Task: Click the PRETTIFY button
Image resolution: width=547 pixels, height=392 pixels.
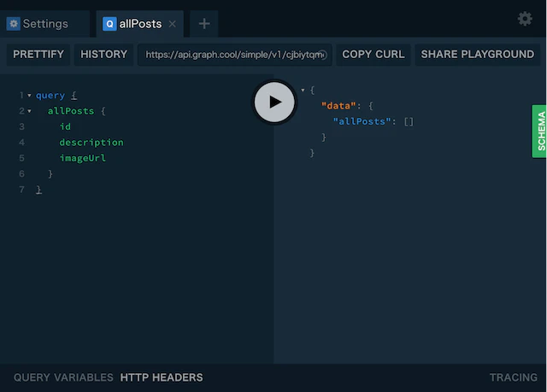Action: (x=38, y=55)
